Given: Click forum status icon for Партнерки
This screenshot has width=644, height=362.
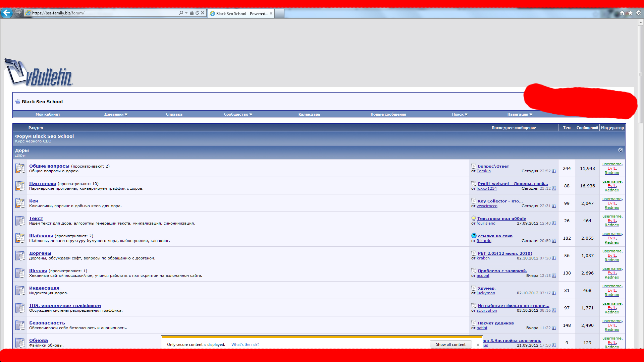Looking at the screenshot, I should (x=20, y=186).
